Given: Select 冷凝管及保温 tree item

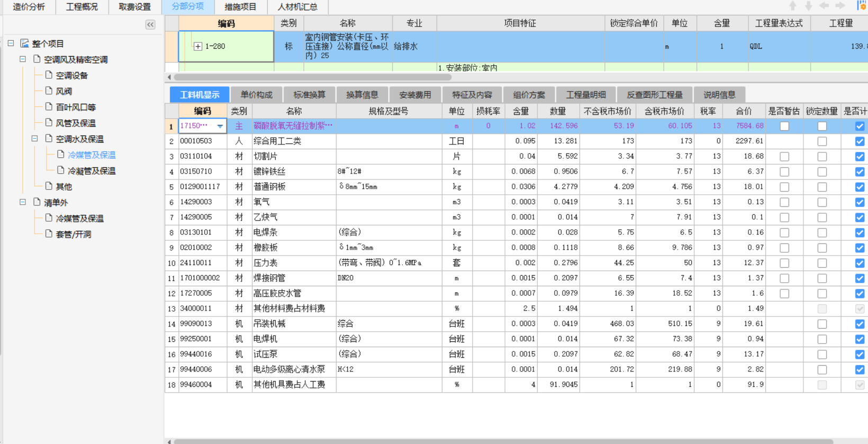Looking at the screenshot, I should click(x=92, y=170).
